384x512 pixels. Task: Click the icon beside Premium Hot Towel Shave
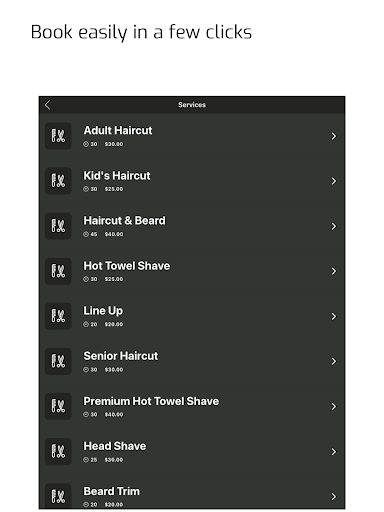[58, 406]
